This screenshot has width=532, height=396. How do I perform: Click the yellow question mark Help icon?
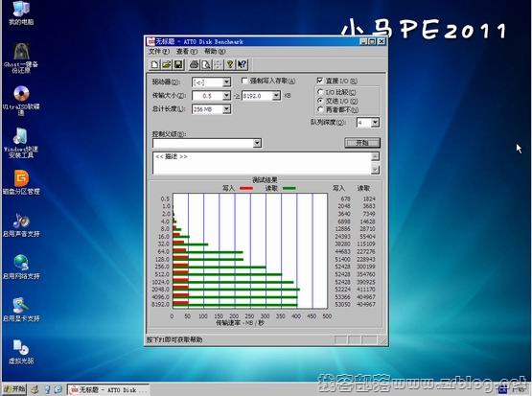click(x=230, y=64)
